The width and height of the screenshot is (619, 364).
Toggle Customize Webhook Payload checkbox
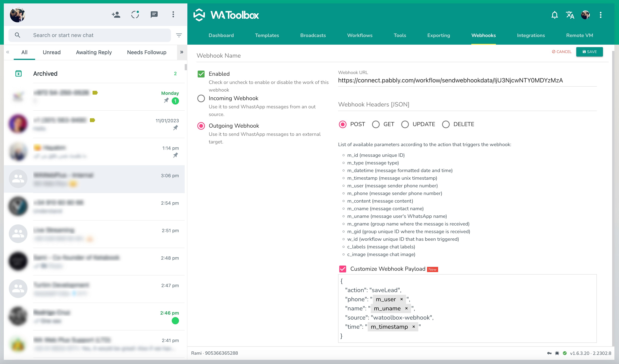(343, 269)
